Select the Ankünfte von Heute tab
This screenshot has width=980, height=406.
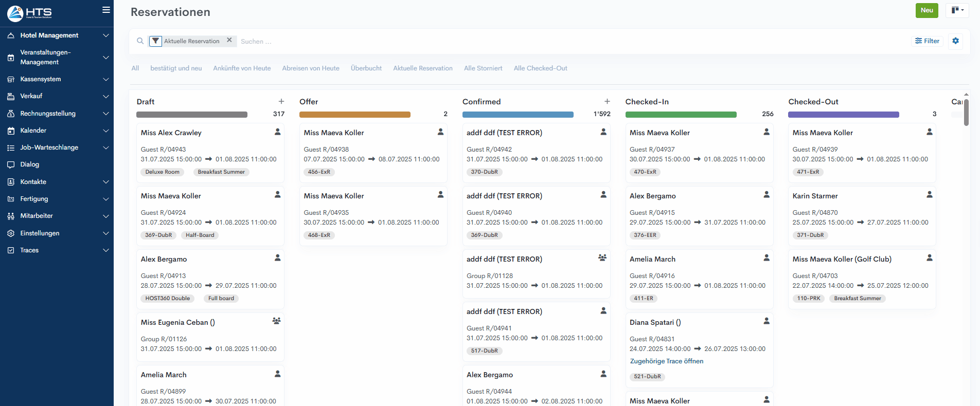(242, 68)
